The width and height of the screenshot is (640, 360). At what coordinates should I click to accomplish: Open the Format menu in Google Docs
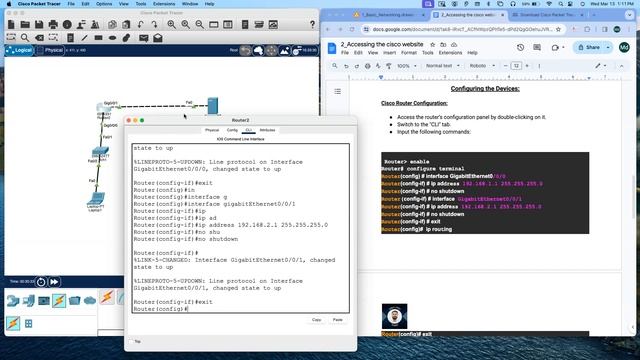[x=409, y=53]
